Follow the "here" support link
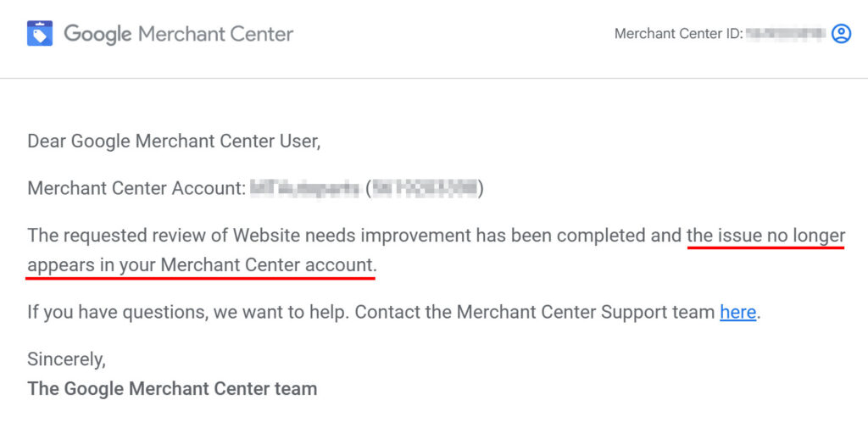This screenshot has height=428, width=868. tap(737, 312)
